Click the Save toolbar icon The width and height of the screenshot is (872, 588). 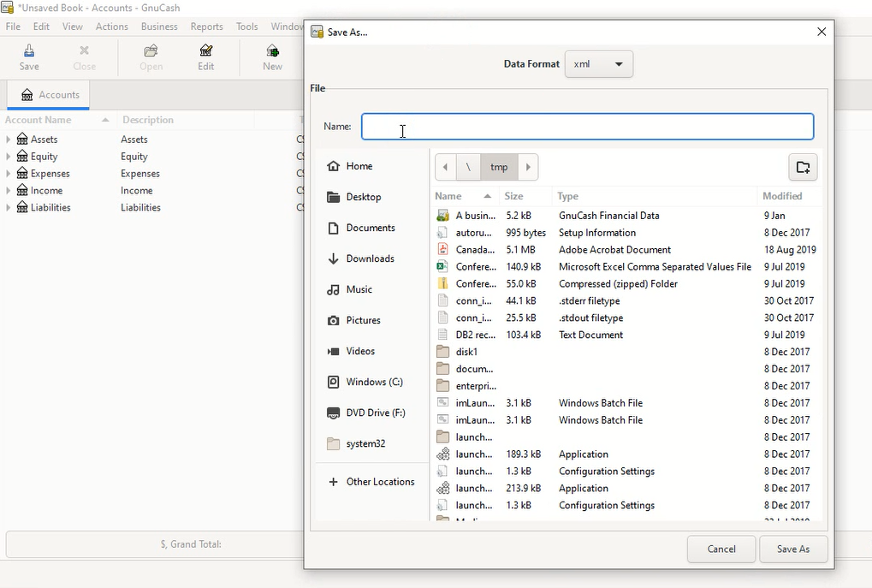29,57
